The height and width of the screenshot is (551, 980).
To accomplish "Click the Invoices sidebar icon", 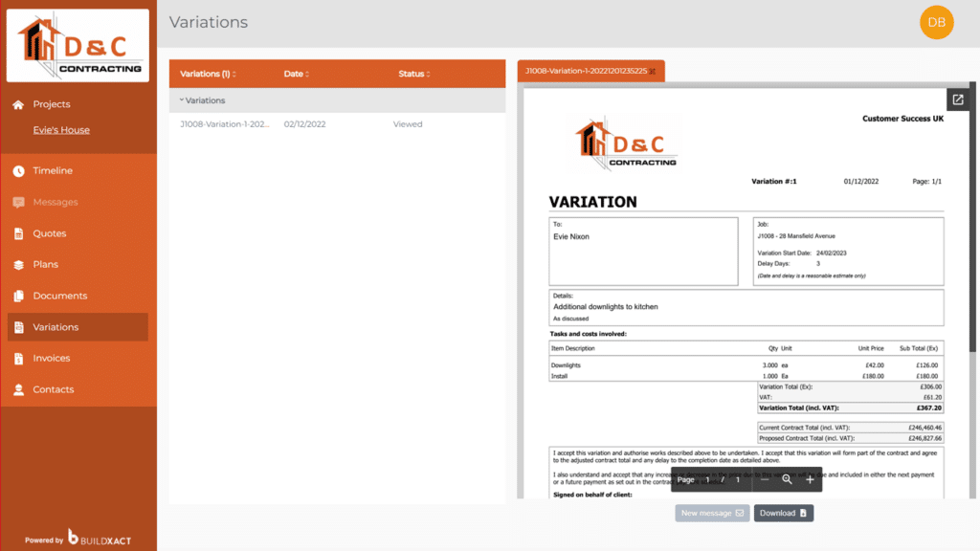I will [x=19, y=358].
